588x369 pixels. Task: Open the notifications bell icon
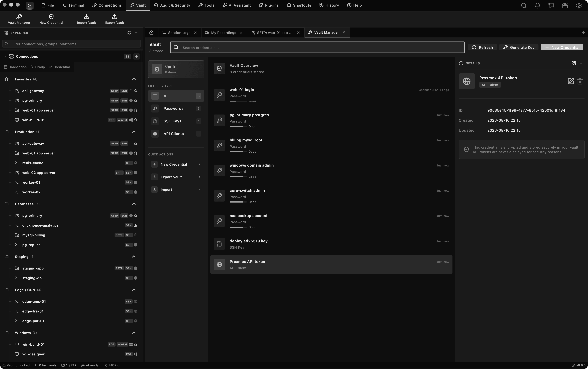point(538,5)
